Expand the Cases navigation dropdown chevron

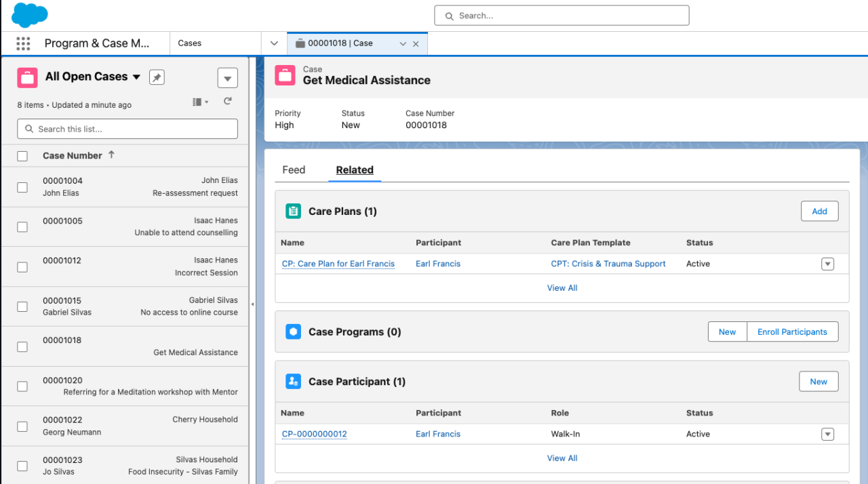pyautogui.click(x=274, y=43)
